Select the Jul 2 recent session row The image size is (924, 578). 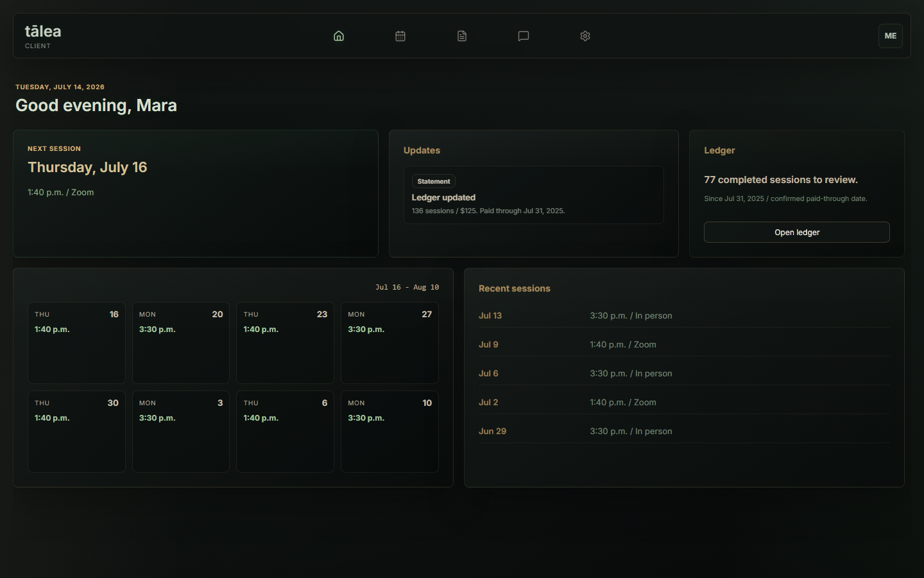(x=685, y=402)
